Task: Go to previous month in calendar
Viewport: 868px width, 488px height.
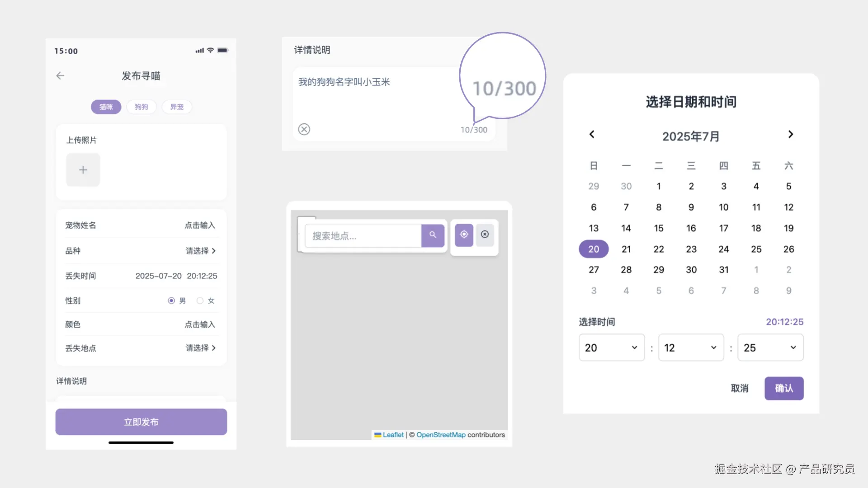Action: click(x=592, y=135)
